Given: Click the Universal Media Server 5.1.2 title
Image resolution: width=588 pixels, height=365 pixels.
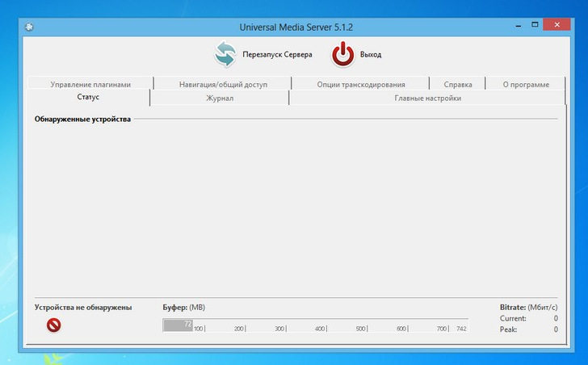Looking at the screenshot, I should click(296, 27).
